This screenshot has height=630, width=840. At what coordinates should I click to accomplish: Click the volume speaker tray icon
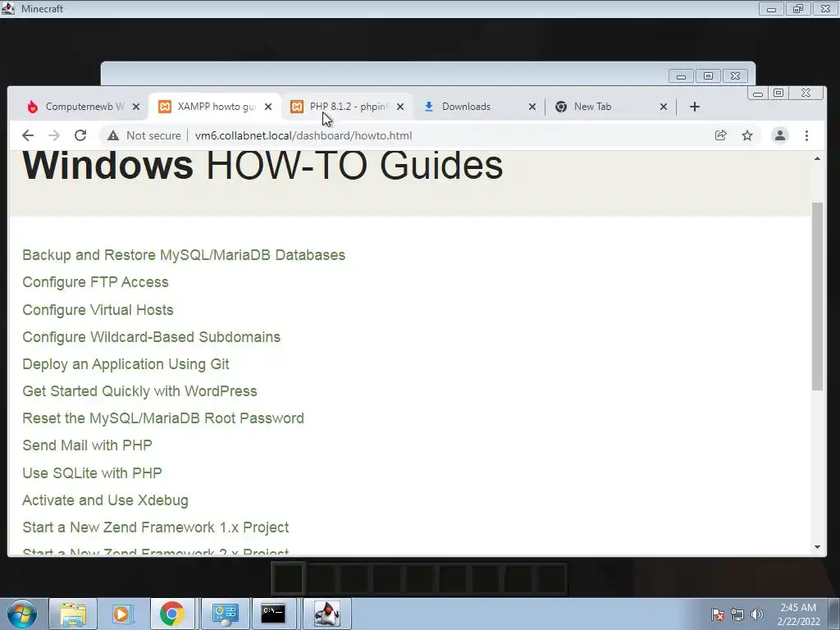756,614
